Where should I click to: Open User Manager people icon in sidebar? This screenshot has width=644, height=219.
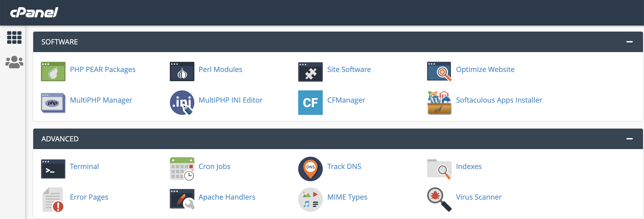coord(14,62)
